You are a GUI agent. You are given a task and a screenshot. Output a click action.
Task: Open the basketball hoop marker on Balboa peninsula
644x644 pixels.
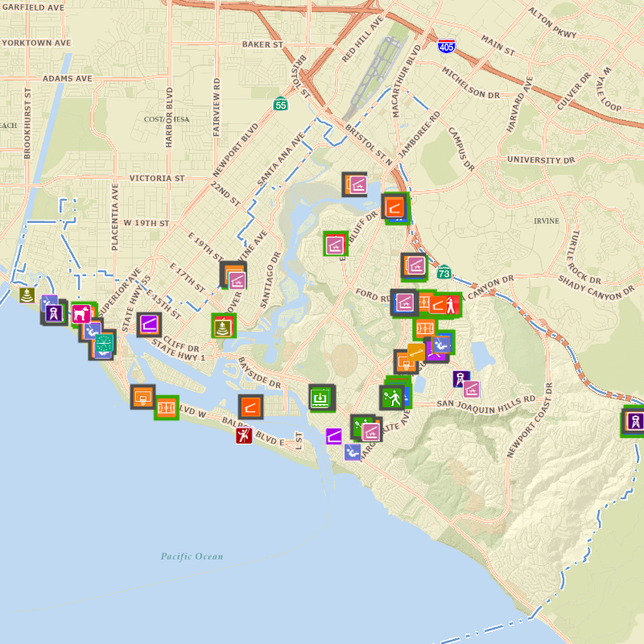tap(142, 396)
